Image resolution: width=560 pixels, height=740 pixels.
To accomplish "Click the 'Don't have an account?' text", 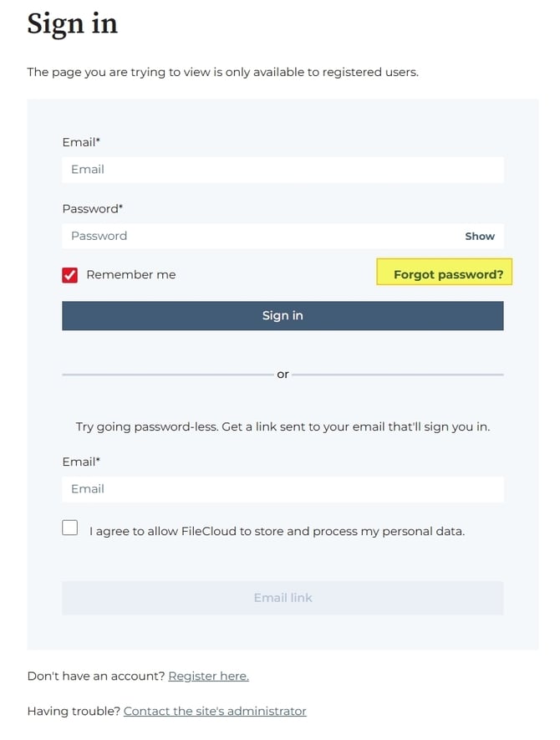I will click(x=95, y=676).
